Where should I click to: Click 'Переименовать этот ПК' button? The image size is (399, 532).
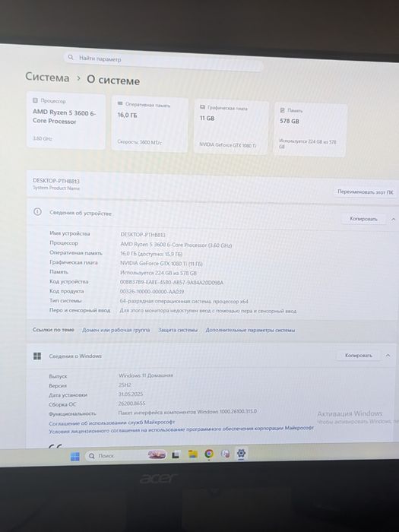pos(366,192)
